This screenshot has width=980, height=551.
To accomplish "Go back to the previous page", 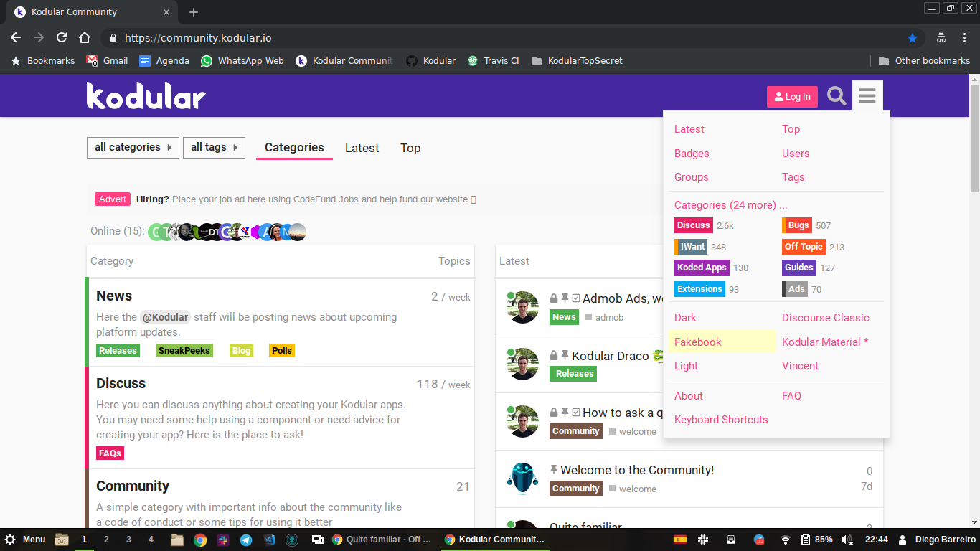I will tap(16, 37).
